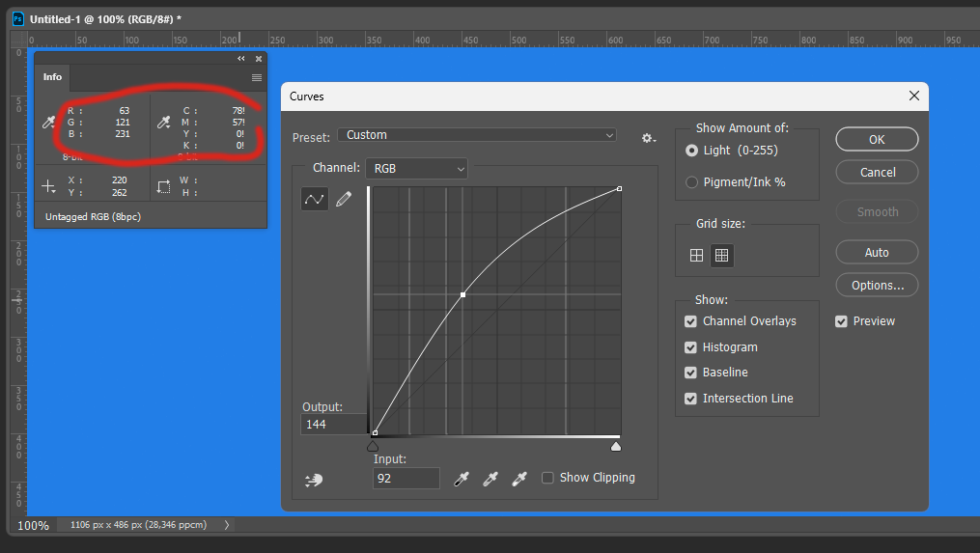
Task: Open the Info panel flyout menu
Action: click(x=257, y=77)
